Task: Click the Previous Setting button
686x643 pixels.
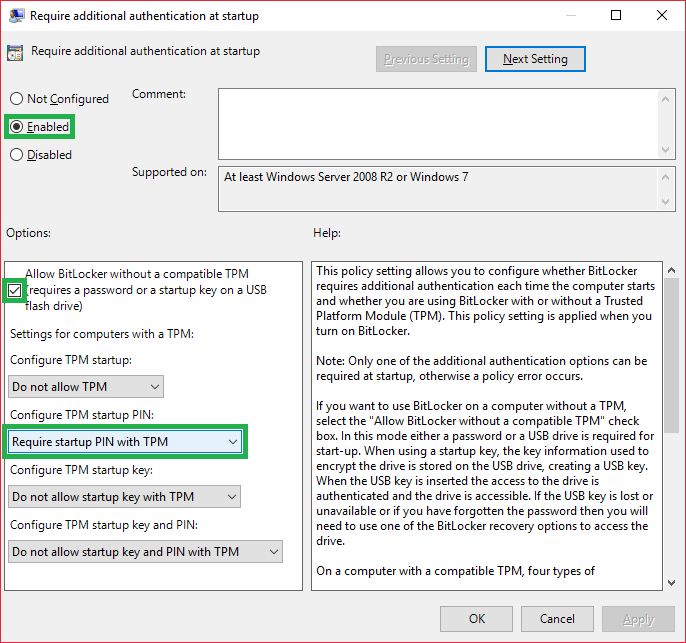Action: coord(426,59)
